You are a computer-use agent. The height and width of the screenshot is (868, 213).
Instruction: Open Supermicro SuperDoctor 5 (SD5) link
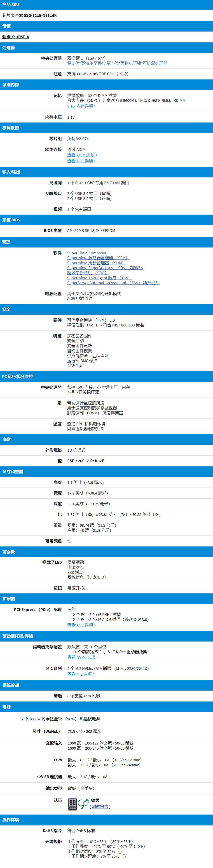click(x=105, y=268)
